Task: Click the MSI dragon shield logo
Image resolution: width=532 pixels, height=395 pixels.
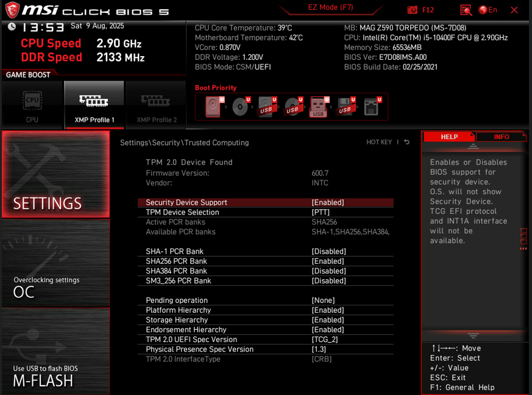Action: coord(13,10)
